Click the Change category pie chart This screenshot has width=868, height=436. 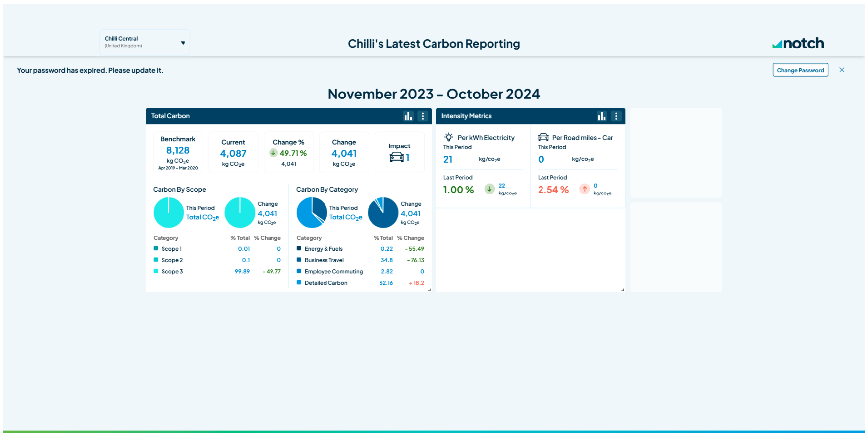click(383, 212)
